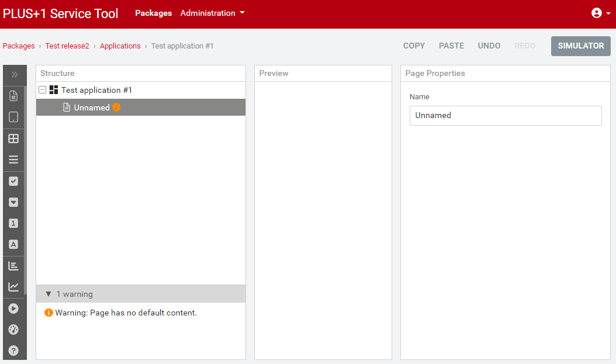
Task: Select the list widget tool
Action: tap(14, 159)
